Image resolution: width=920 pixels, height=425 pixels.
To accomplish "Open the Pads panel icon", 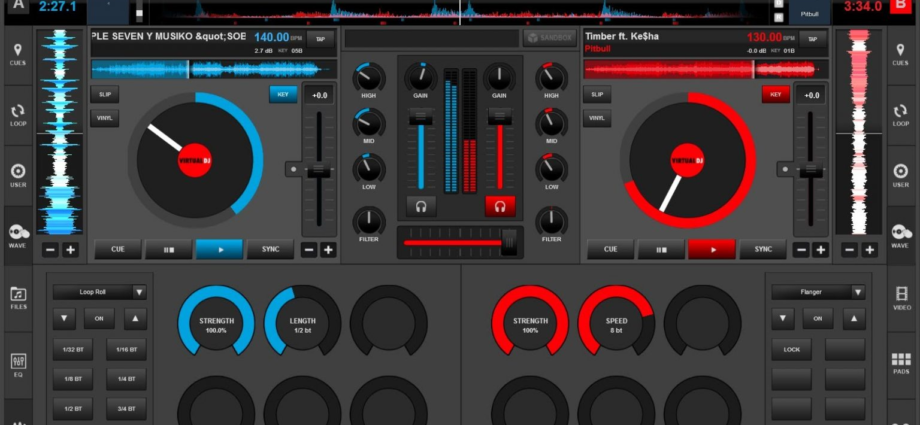I will click(901, 364).
